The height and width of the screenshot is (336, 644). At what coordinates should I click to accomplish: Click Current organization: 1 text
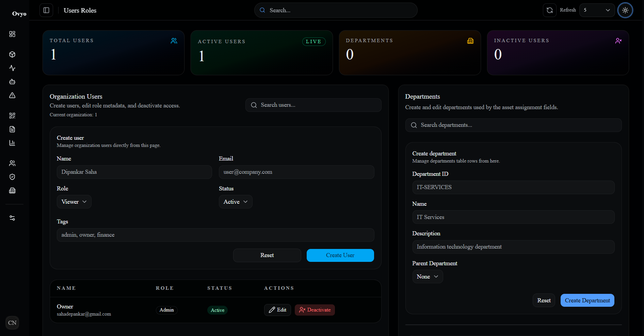click(73, 115)
